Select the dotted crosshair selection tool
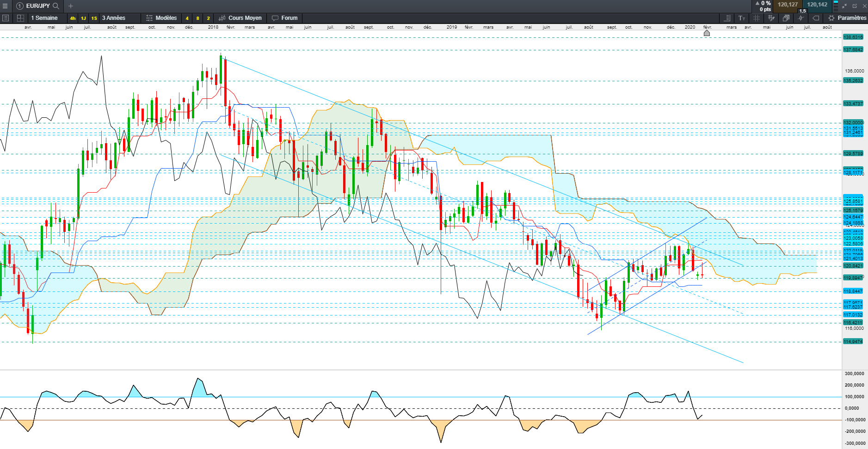 757,18
